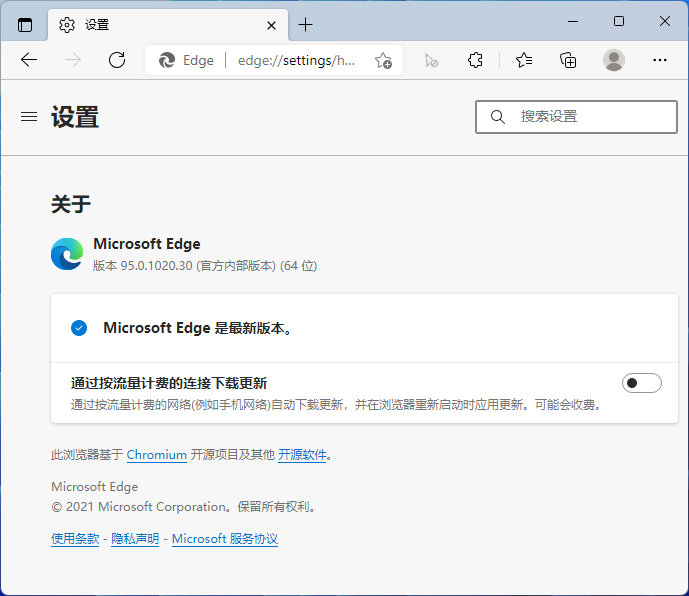Open the 使用条款 link
This screenshot has width=689, height=596.
75,539
